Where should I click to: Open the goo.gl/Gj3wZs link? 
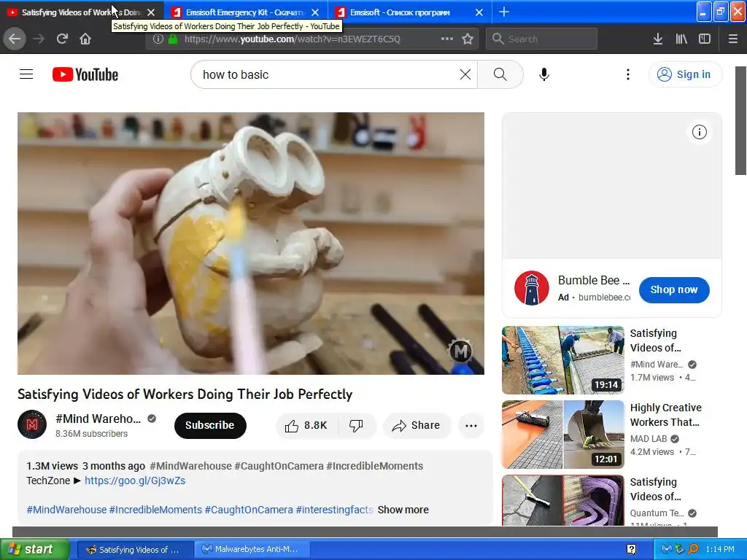pyautogui.click(x=135, y=481)
